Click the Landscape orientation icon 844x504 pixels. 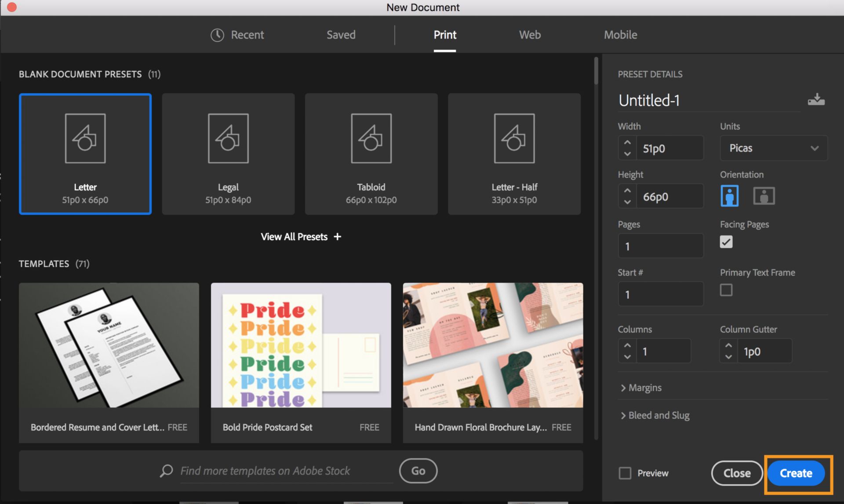(x=763, y=195)
